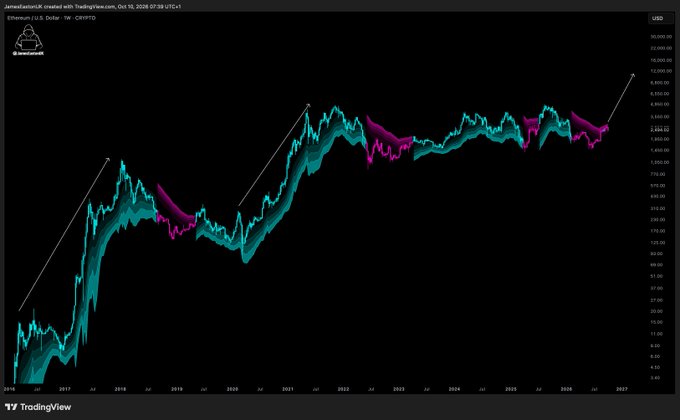The image size is (680, 420).
Task: Click the 125.00 price axis label
Action: 657,243
